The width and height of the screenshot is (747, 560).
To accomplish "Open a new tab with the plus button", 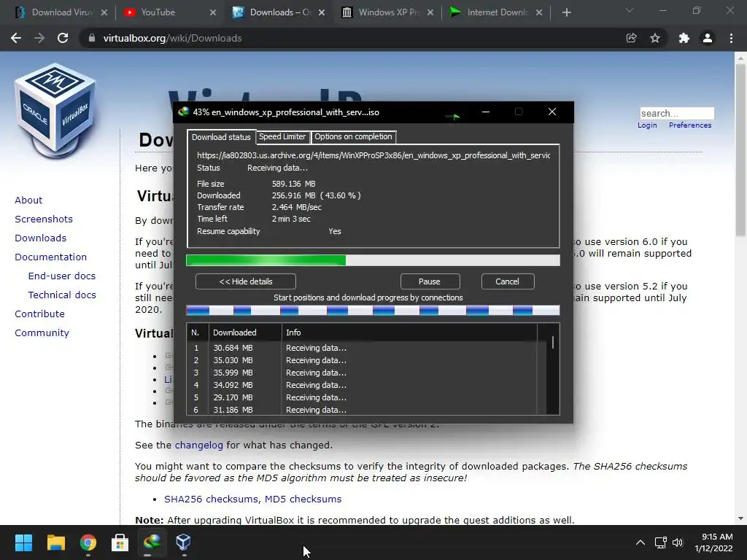I will 566,12.
